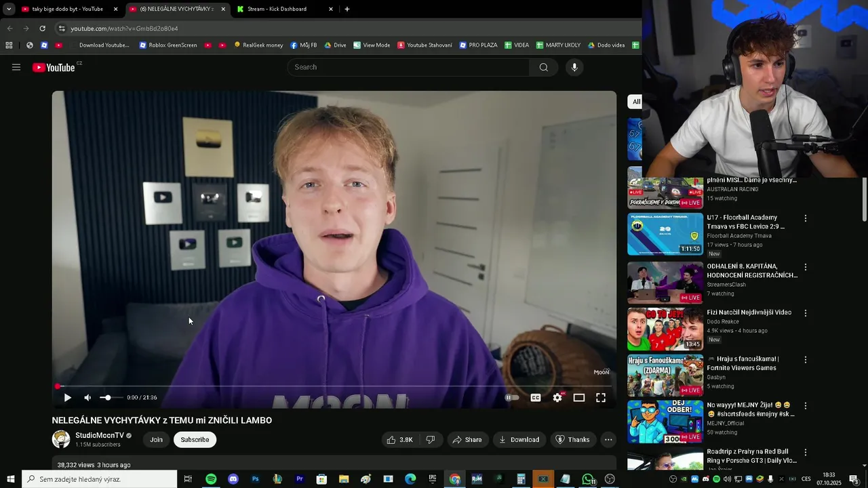Open StudioMoonTV channel avatar
Viewport: 868px width, 488px height.
pos(61,439)
